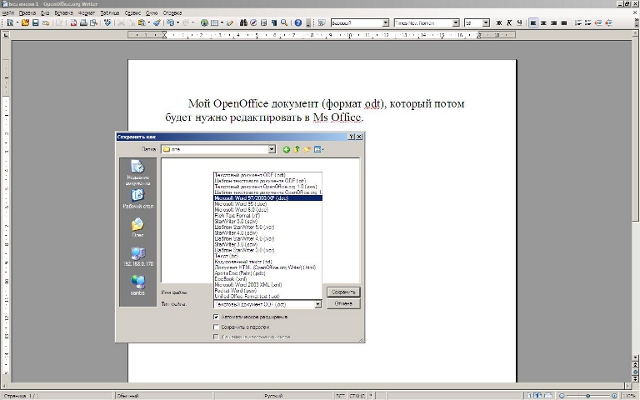Click the Paste clipboard icon
Viewport: 640px width, 400px height.
[141, 23]
